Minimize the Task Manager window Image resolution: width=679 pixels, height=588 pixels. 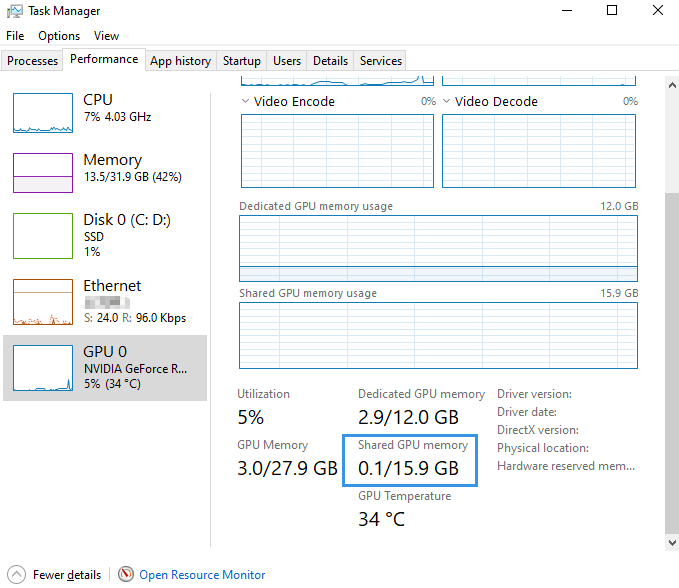(x=567, y=10)
